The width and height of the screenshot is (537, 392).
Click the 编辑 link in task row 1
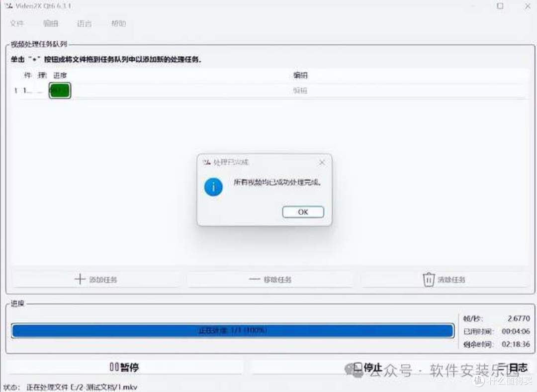click(300, 91)
